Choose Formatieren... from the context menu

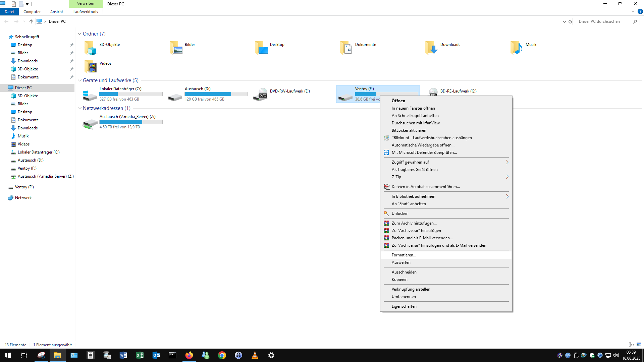point(404,255)
